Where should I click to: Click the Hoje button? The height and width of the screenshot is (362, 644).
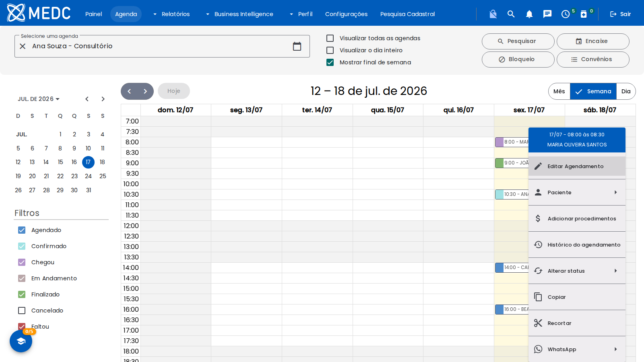click(x=174, y=91)
